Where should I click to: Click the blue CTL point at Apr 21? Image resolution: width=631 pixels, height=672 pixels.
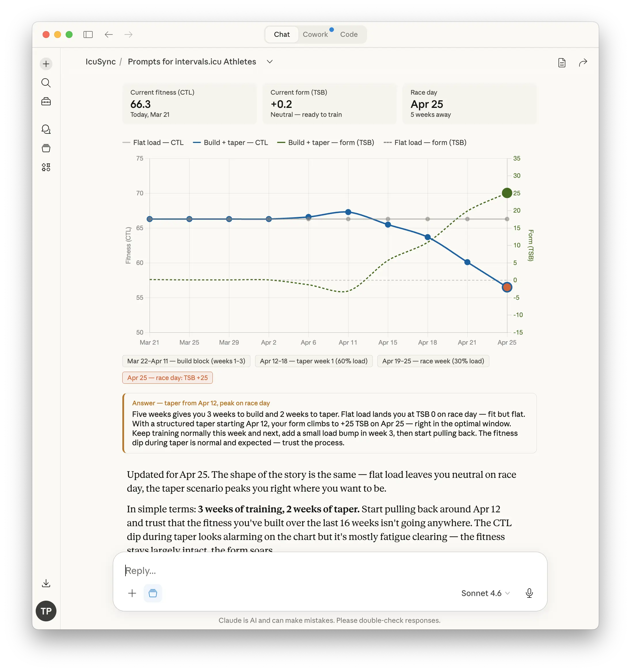(x=467, y=262)
